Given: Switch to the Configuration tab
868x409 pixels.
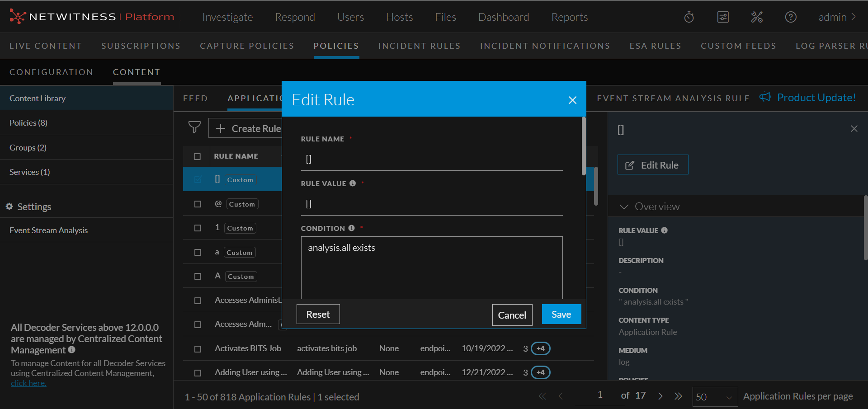Looking at the screenshot, I should [x=52, y=72].
